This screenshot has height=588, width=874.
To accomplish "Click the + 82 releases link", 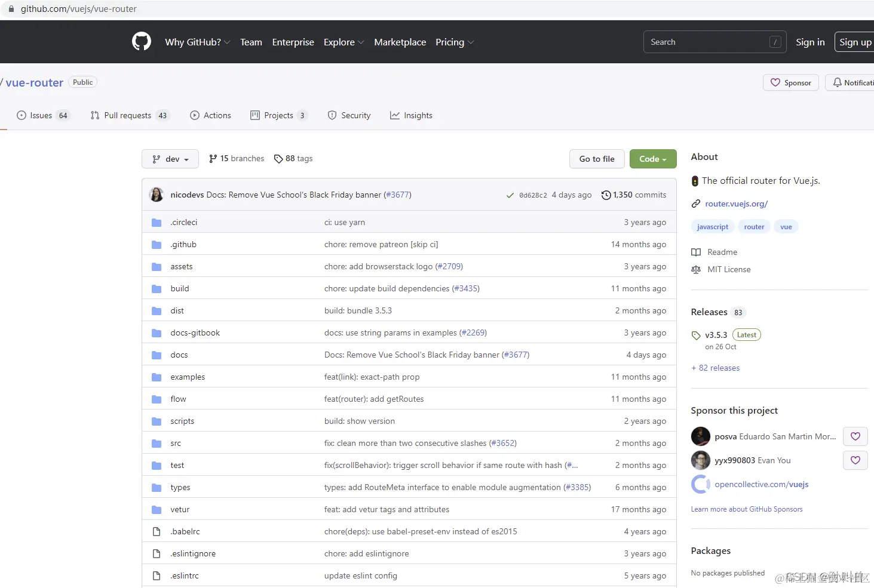I will pyautogui.click(x=716, y=368).
